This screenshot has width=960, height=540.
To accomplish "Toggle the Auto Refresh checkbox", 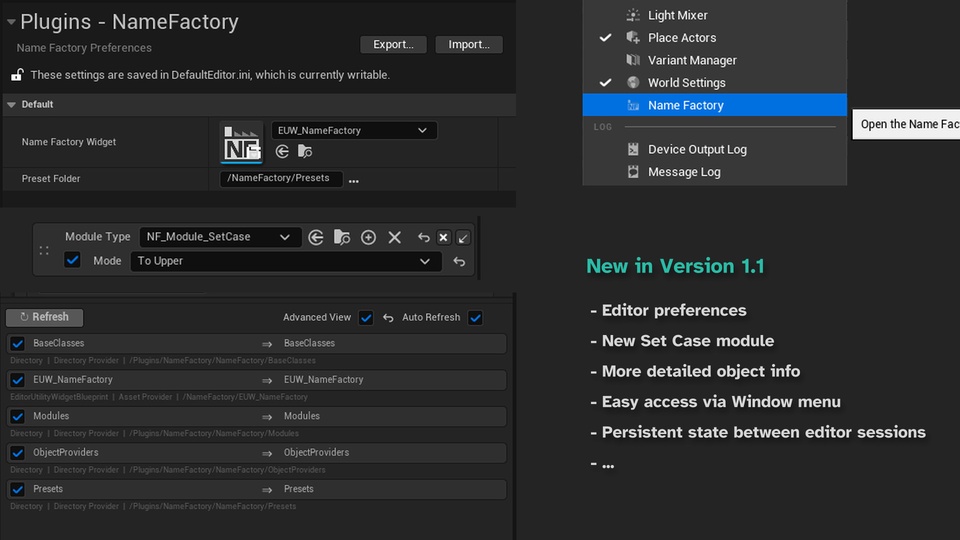I will (x=475, y=318).
